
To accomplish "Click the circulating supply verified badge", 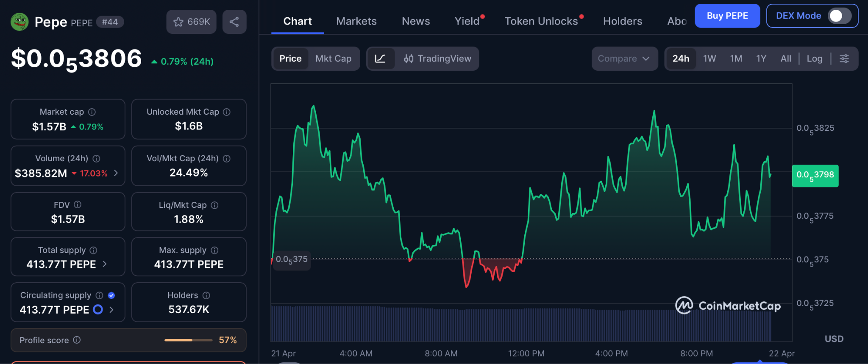I will (x=111, y=295).
